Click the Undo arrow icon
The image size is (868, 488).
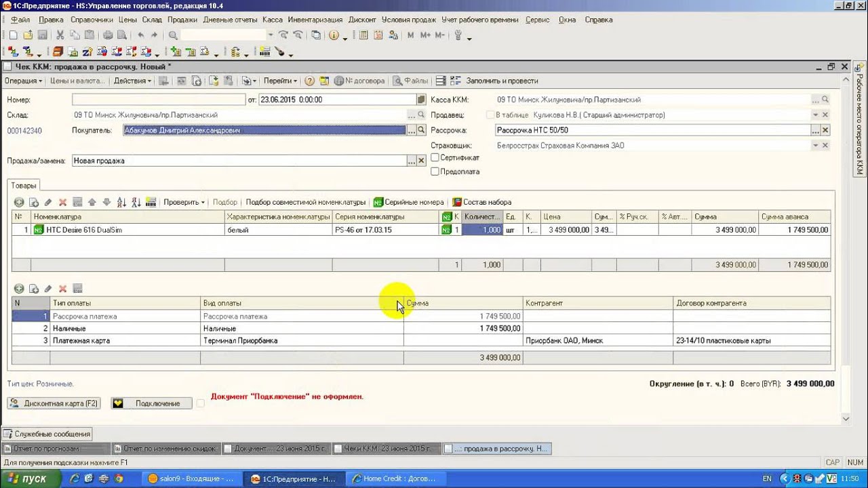[x=141, y=35]
